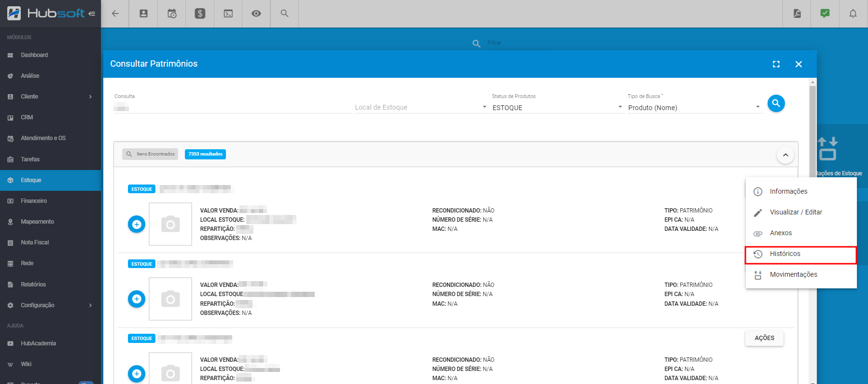Open the PDF document icon
Image resolution: width=868 pixels, height=384 pixels.
797,14
